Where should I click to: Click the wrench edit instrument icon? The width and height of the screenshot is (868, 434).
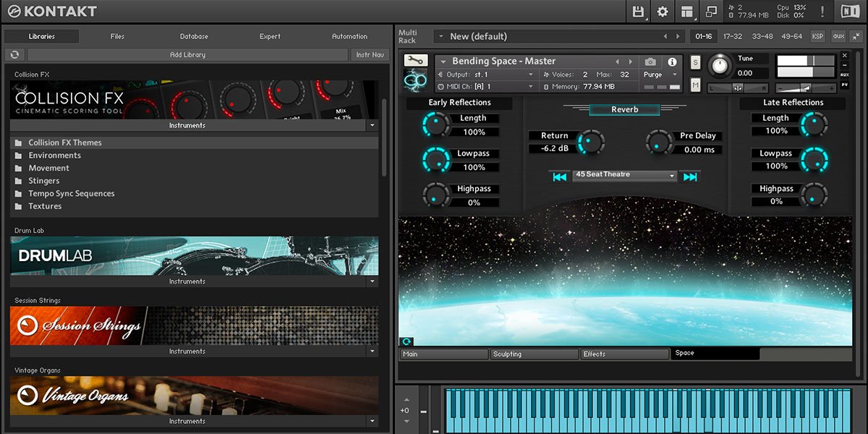pos(416,61)
